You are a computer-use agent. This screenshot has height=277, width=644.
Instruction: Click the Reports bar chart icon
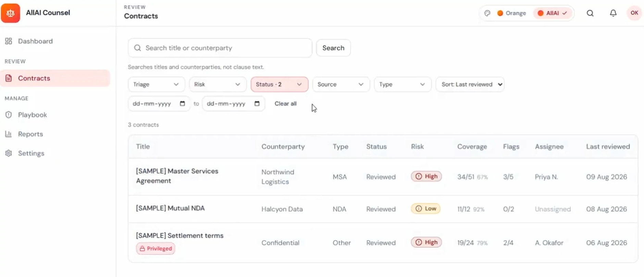click(x=9, y=134)
